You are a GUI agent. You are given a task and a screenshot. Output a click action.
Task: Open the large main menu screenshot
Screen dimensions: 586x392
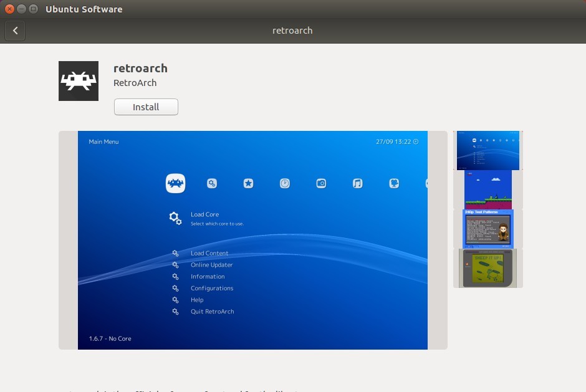tap(252, 241)
